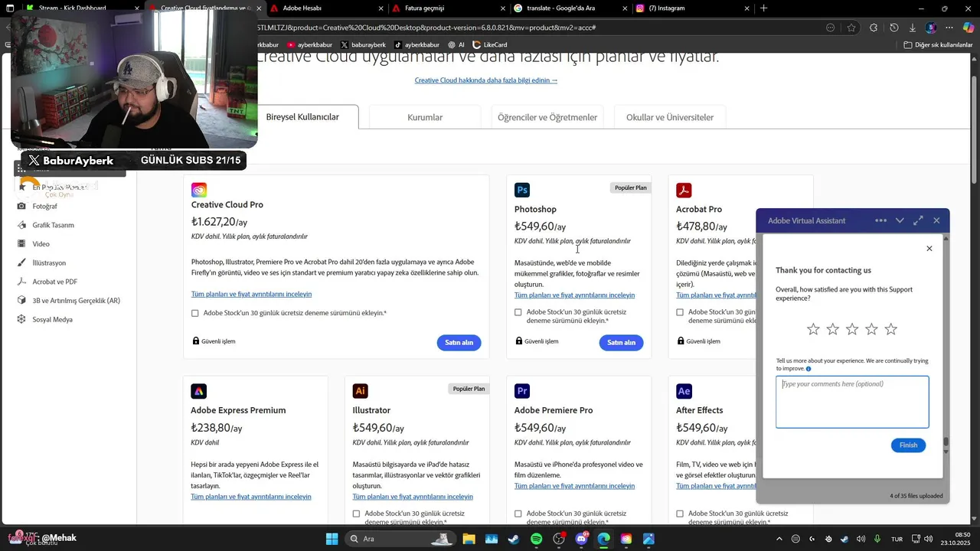Viewport: 980px width, 551px height.
Task: Click the Premiere Pro Pr icon
Action: pos(522,391)
